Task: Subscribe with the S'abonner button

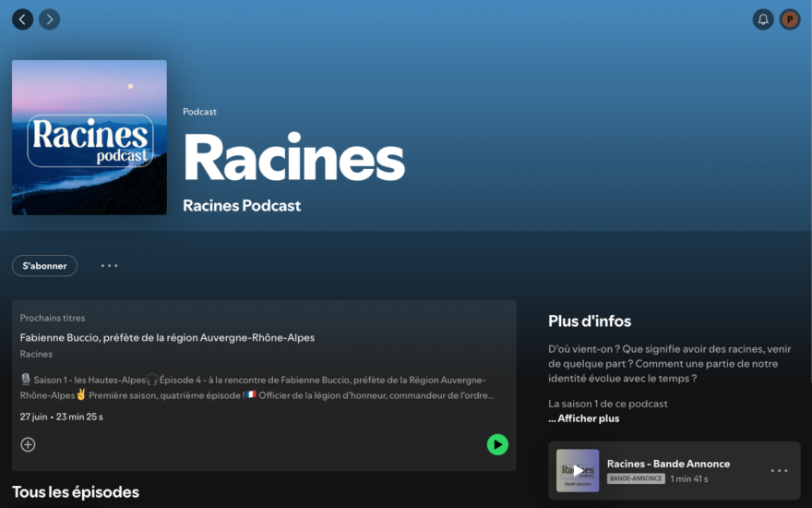Action: click(44, 266)
